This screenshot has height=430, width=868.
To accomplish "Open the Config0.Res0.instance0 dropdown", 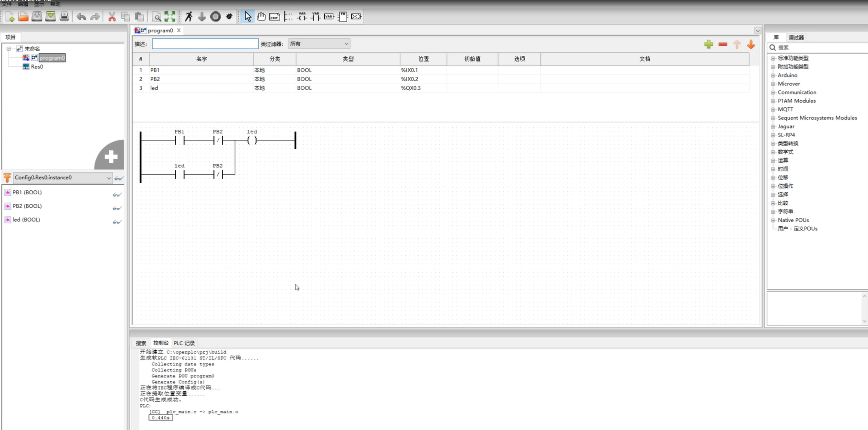I will coord(62,178).
